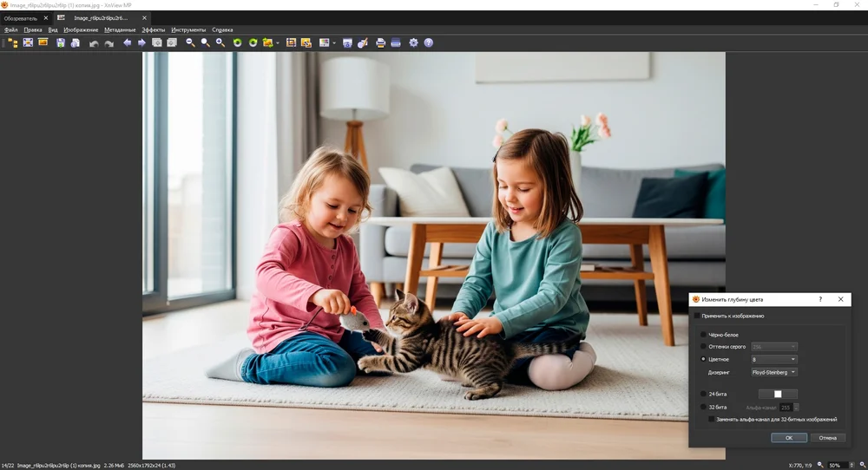Open settings gear in toolbar
This screenshot has height=470, width=868.
[x=413, y=42]
